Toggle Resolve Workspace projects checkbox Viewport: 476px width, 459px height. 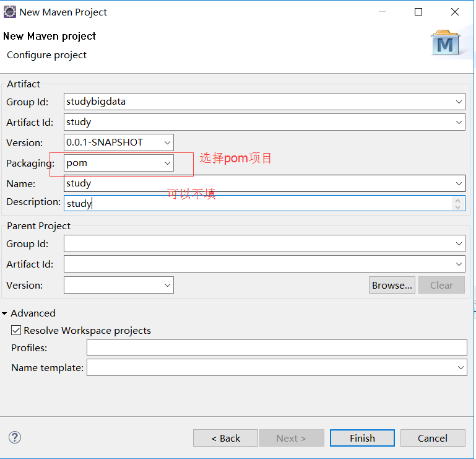pos(16,330)
